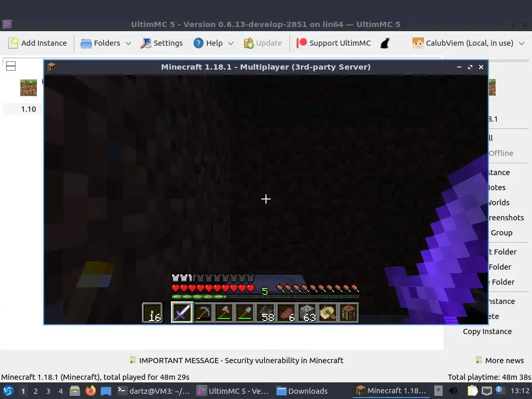
Task: Select the axe hotbar slot
Action: (x=224, y=312)
